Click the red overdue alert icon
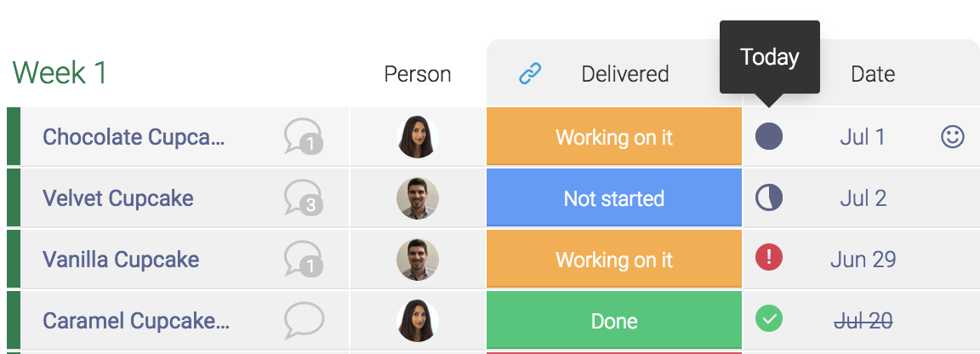This screenshot has width=980, height=354. click(x=769, y=257)
